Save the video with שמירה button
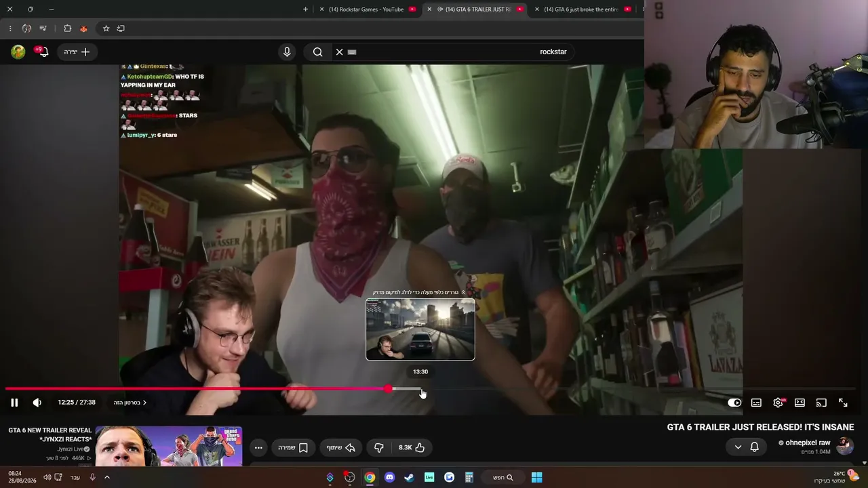868x488 pixels. 293,447
